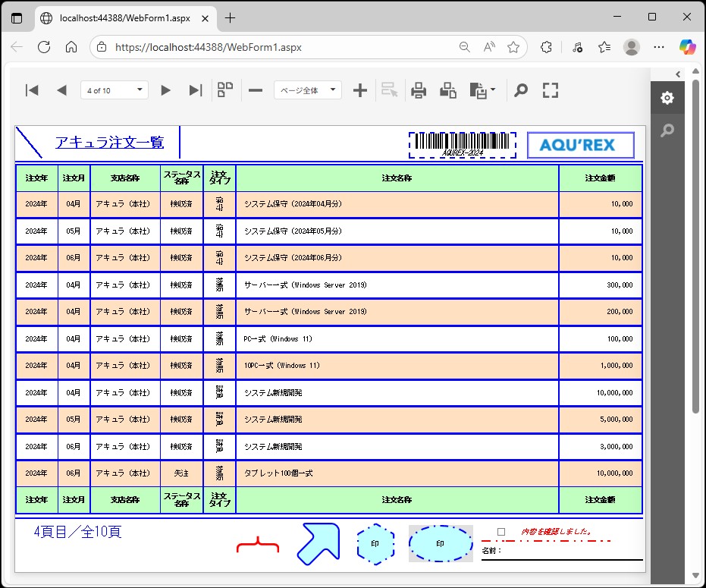Open the page number dropdown '4 of 10'
The width and height of the screenshot is (706, 588).
point(114,91)
